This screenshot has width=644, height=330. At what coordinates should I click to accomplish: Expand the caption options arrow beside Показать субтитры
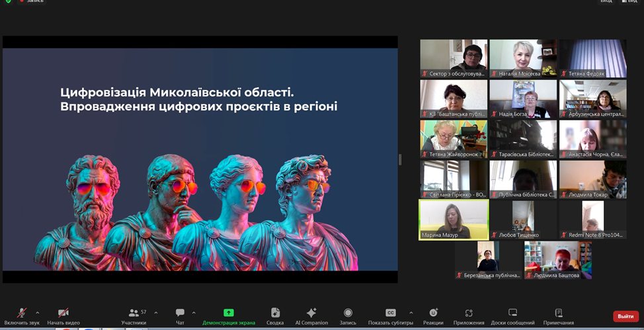coord(411,313)
